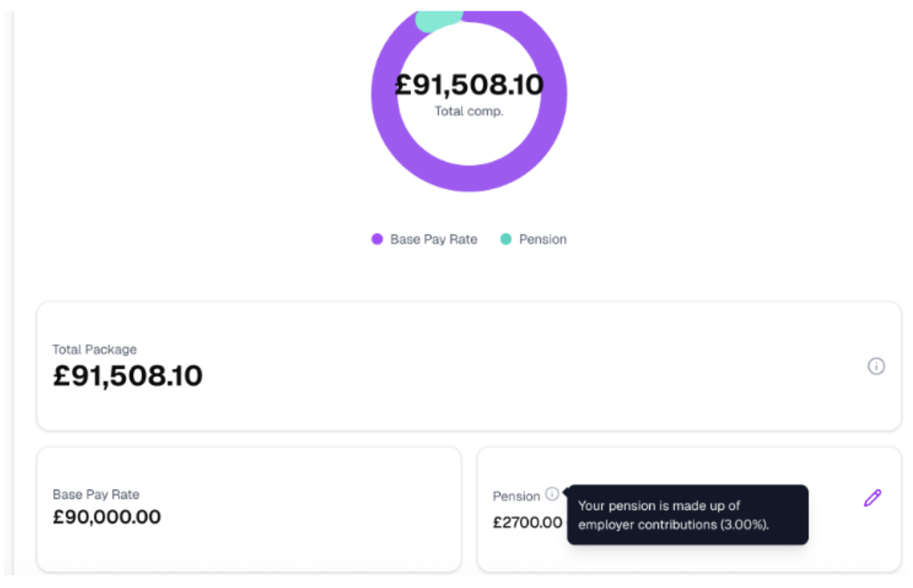913x588 pixels.
Task: Edit pension with the pencil icon
Action: (872, 498)
